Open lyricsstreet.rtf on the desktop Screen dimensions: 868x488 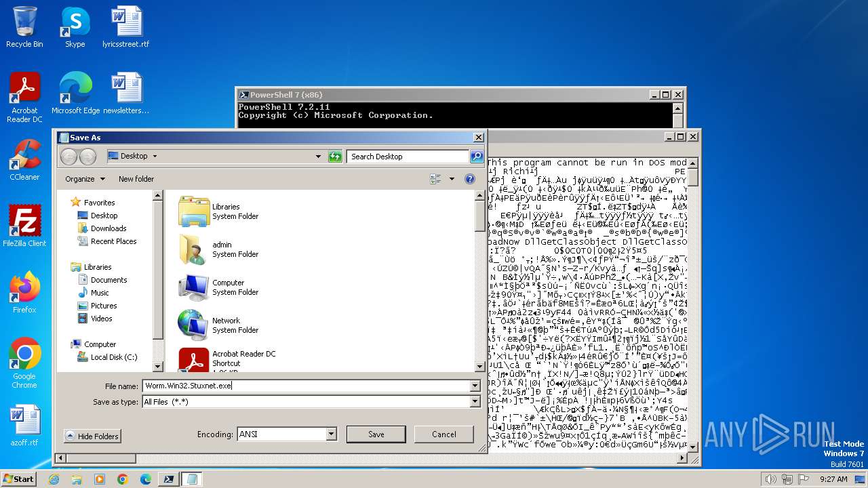click(126, 27)
